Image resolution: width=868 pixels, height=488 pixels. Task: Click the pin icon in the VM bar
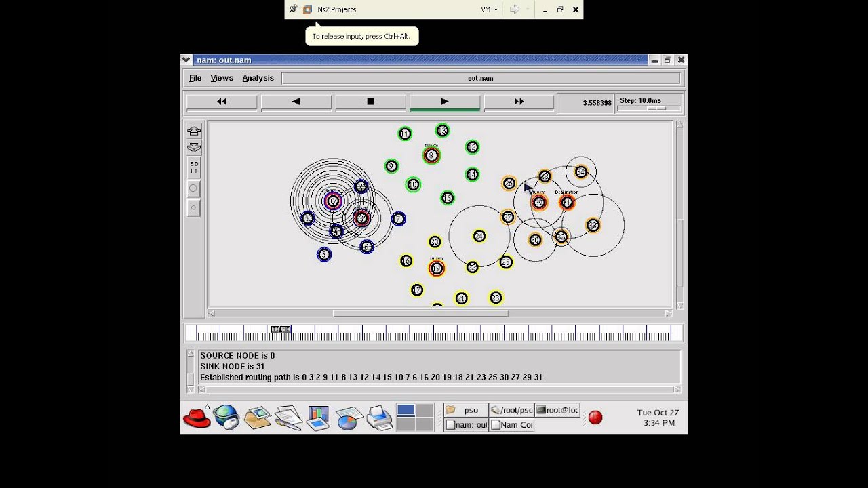pos(294,9)
